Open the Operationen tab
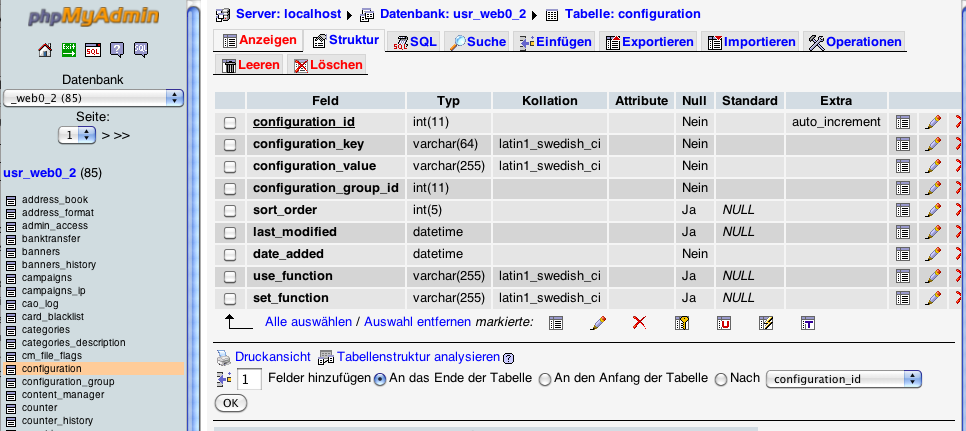Image resolution: width=966 pixels, height=431 pixels. [855, 41]
